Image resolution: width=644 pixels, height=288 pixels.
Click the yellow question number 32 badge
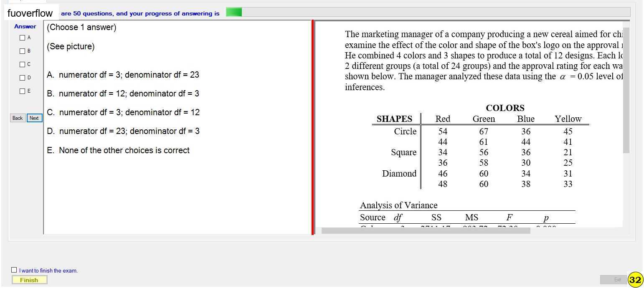coord(635,280)
